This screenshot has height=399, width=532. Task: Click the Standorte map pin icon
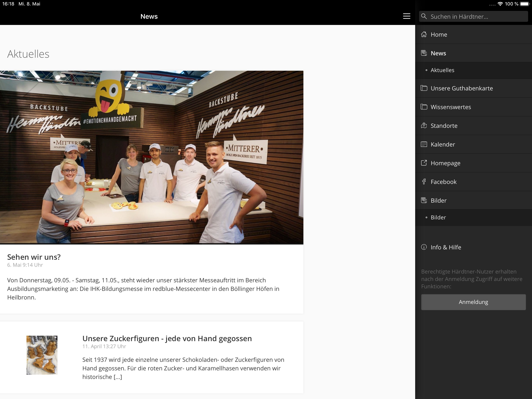tap(424, 126)
